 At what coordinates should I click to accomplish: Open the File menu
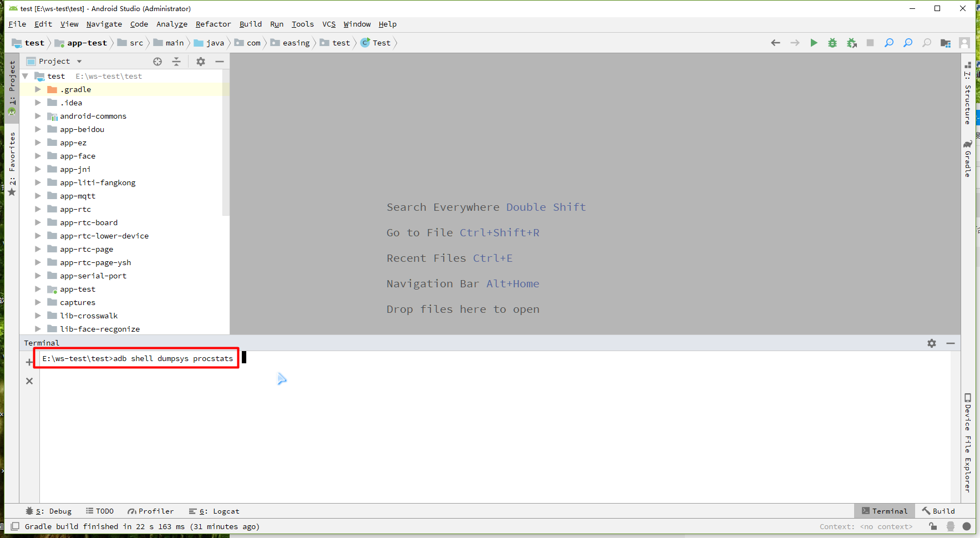point(17,24)
